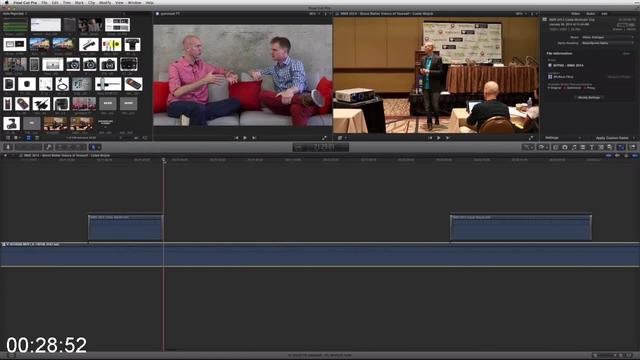Show the Music and Sound browser
Viewport: 640px width, 360px height.
point(574,147)
